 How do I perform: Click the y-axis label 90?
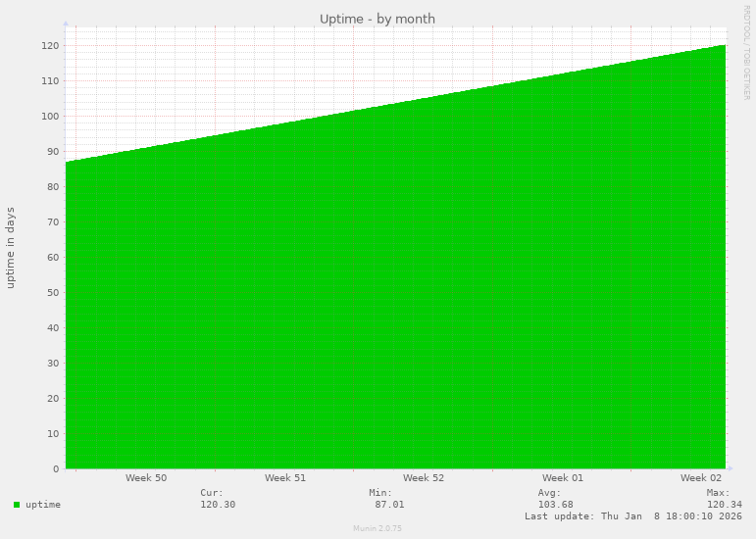point(53,151)
